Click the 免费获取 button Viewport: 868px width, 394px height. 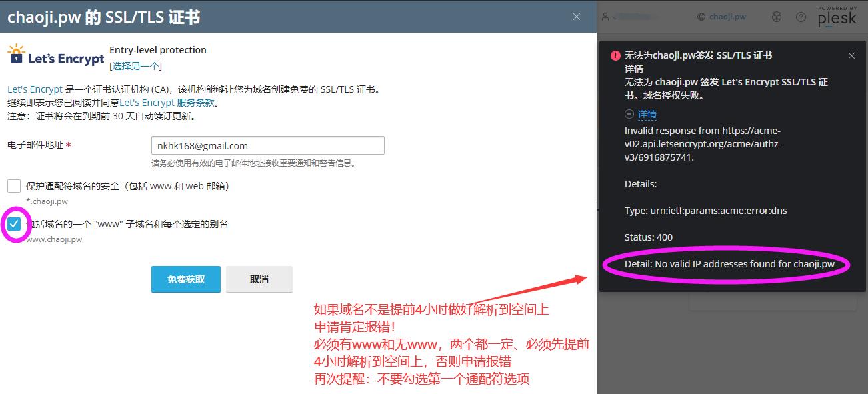(185, 279)
